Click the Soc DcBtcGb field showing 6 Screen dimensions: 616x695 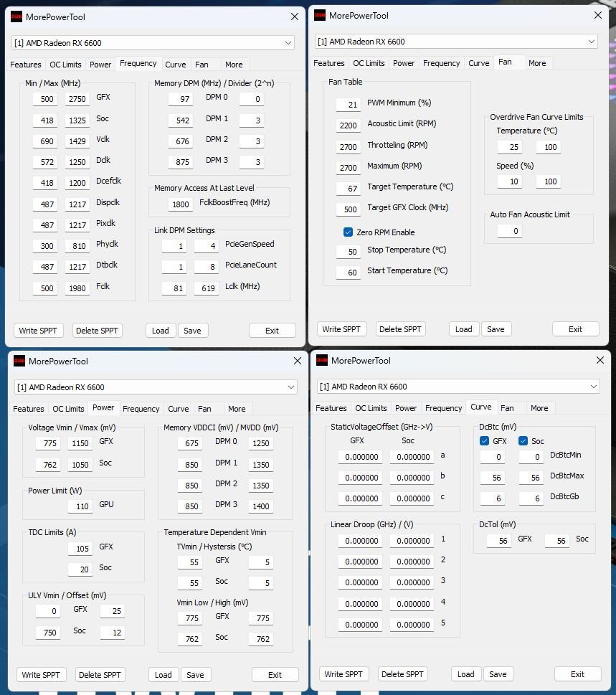click(x=531, y=498)
